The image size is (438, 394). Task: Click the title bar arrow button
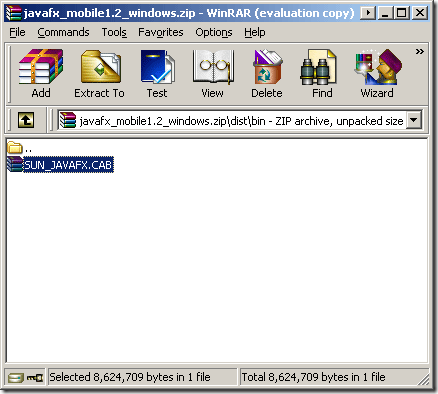click(368, 13)
